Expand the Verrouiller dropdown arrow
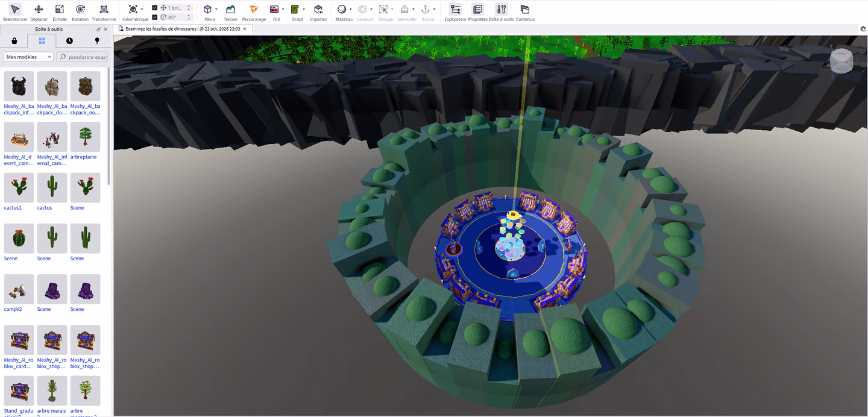The width and height of the screenshot is (868, 417). 413,10
